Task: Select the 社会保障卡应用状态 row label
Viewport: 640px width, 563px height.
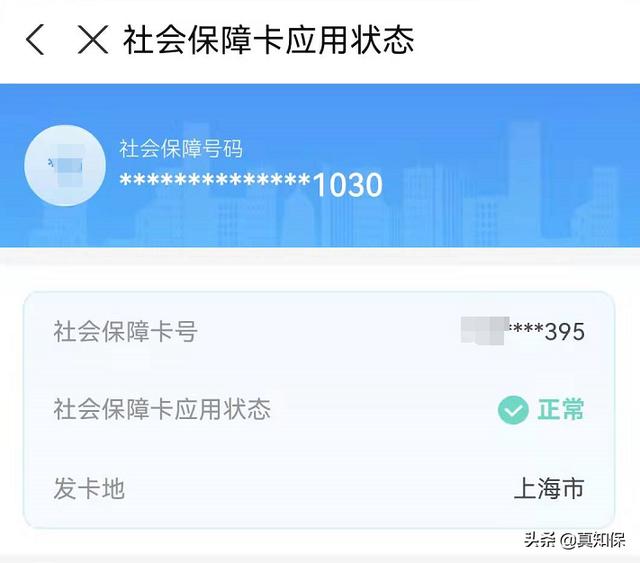Action: pos(162,409)
